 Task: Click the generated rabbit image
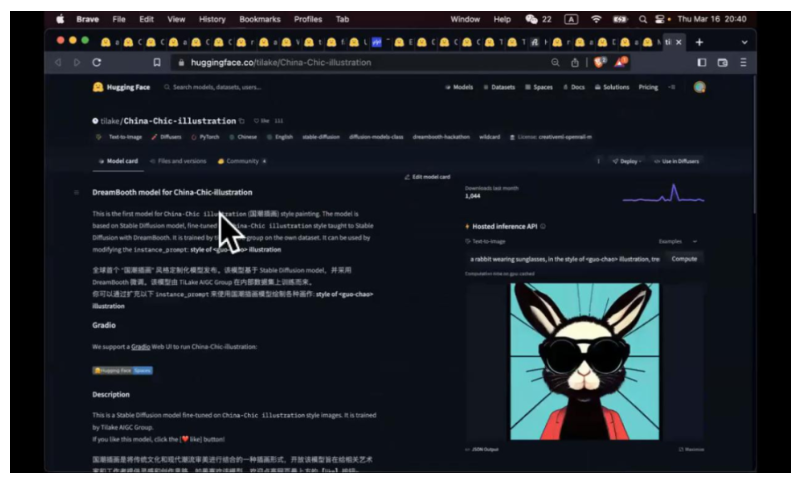point(584,361)
